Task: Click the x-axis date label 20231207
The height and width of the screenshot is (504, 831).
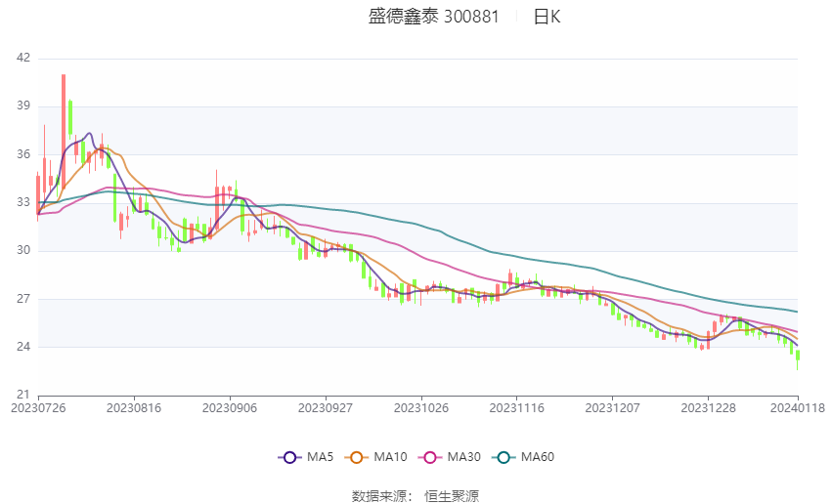Action: point(613,408)
